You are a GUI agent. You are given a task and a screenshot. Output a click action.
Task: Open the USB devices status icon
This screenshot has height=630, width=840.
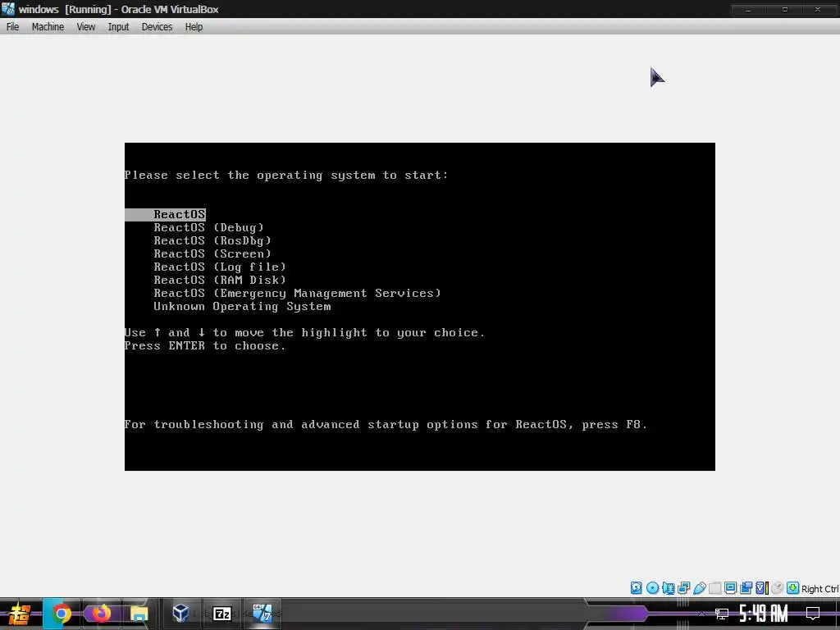[699, 587]
